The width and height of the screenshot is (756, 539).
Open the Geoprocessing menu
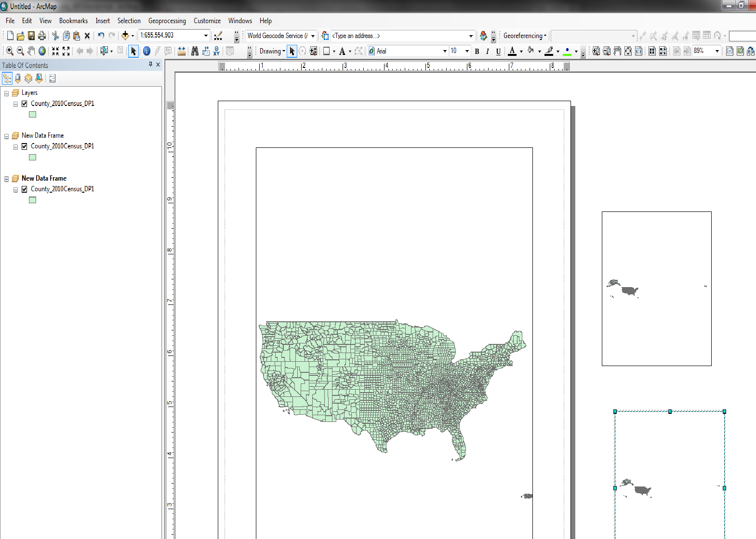167,21
